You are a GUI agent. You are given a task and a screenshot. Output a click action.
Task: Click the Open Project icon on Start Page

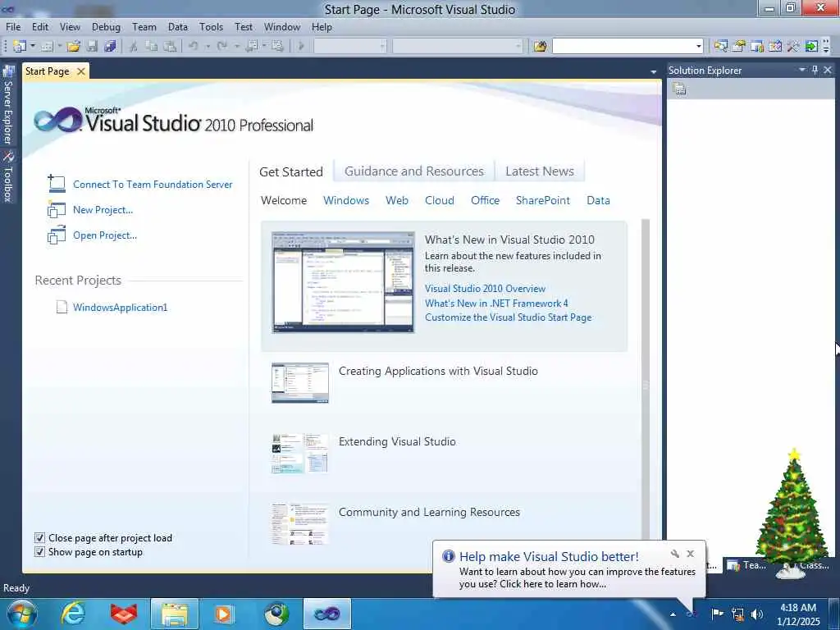point(57,235)
